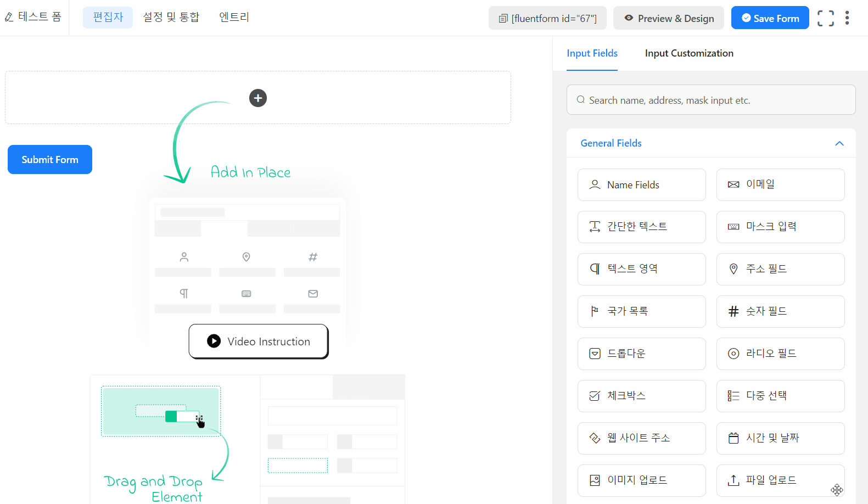The width and height of the screenshot is (868, 504).
Task: Click the Submit Form button
Action: point(50,159)
